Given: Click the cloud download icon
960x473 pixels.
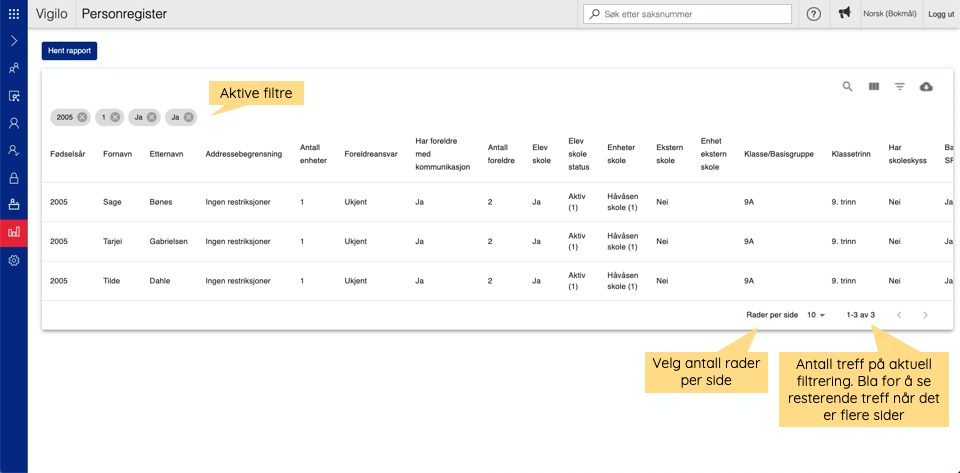Looking at the screenshot, I should 926,87.
